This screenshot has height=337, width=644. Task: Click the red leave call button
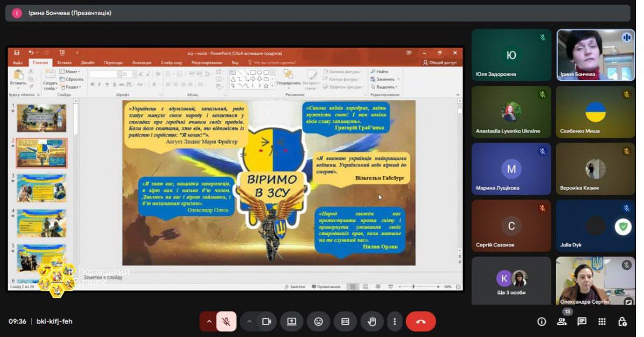(x=421, y=321)
